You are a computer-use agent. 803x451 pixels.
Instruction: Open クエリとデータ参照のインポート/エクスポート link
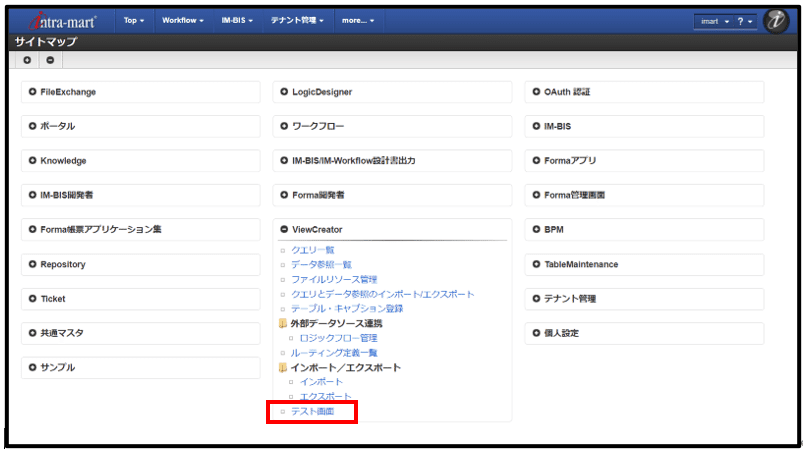(x=383, y=294)
